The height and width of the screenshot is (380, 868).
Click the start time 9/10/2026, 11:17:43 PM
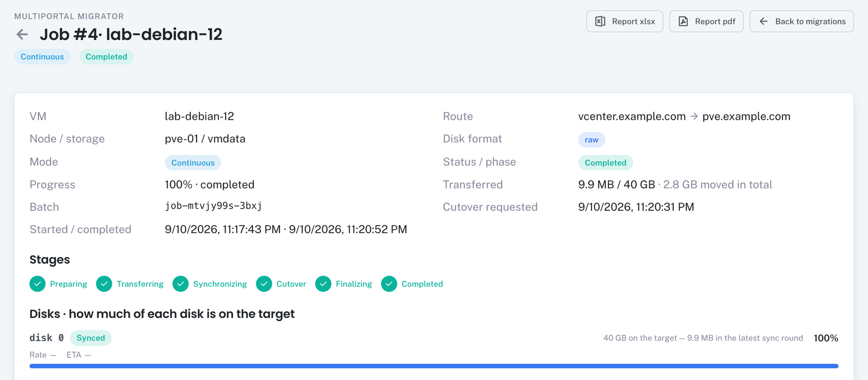223,230
